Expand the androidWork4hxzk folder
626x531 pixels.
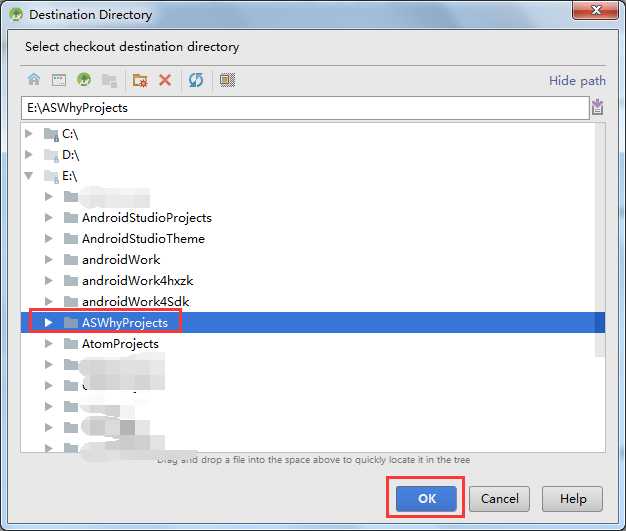(x=49, y=280)
